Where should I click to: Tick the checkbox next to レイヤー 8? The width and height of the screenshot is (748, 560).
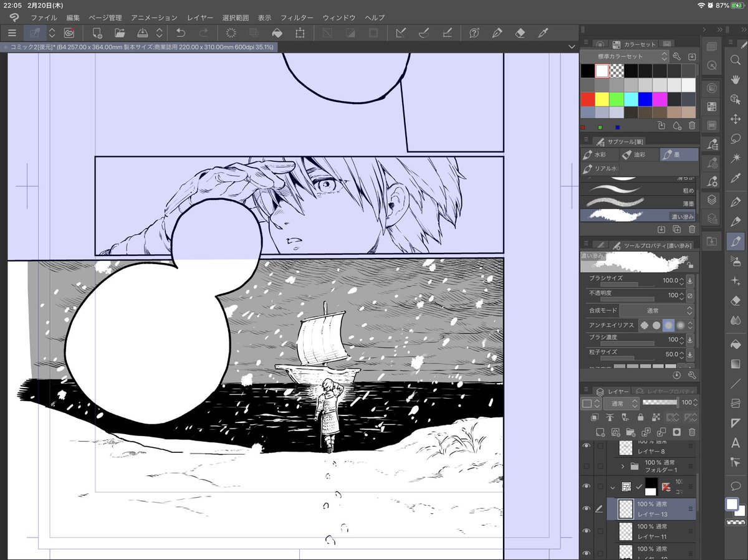click(600, 446)
